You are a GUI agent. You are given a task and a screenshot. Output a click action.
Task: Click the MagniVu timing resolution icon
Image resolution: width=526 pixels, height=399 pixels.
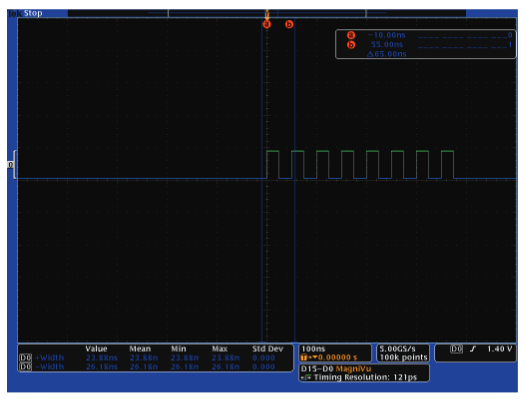(306, 377)
